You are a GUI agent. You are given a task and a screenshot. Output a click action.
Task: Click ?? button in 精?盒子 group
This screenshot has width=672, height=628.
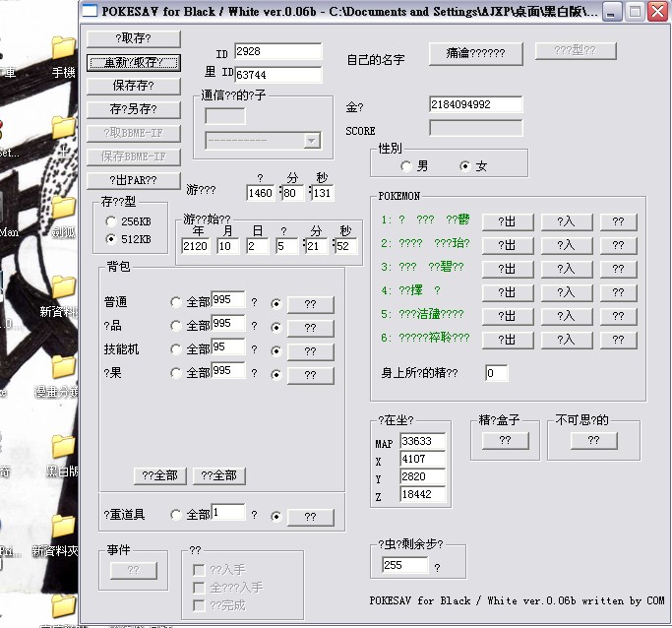506,440
